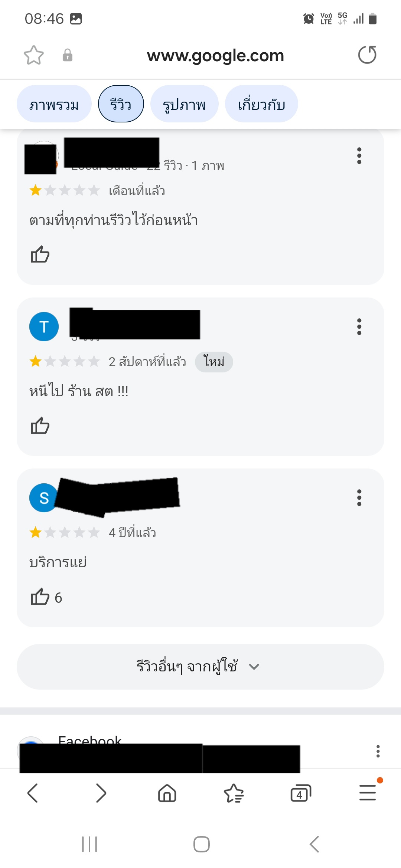The image size is (401, 868).
Task: Reload the page with the refresh icon
Action: pyautogui.click(x=367, y=55)
